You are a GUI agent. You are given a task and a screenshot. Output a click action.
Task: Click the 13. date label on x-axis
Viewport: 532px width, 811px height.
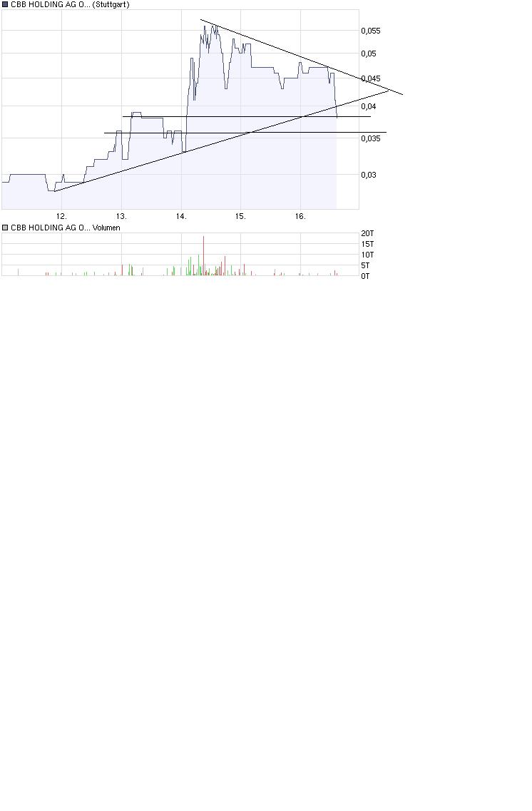pos(121,216)
